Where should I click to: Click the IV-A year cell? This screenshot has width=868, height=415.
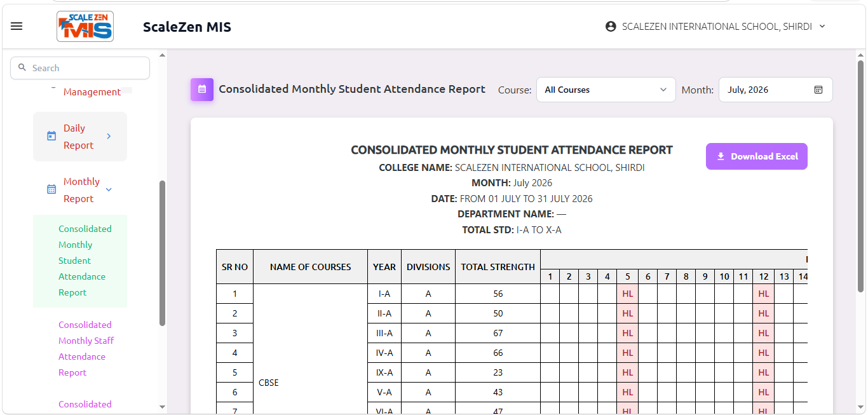pos(384,353)
